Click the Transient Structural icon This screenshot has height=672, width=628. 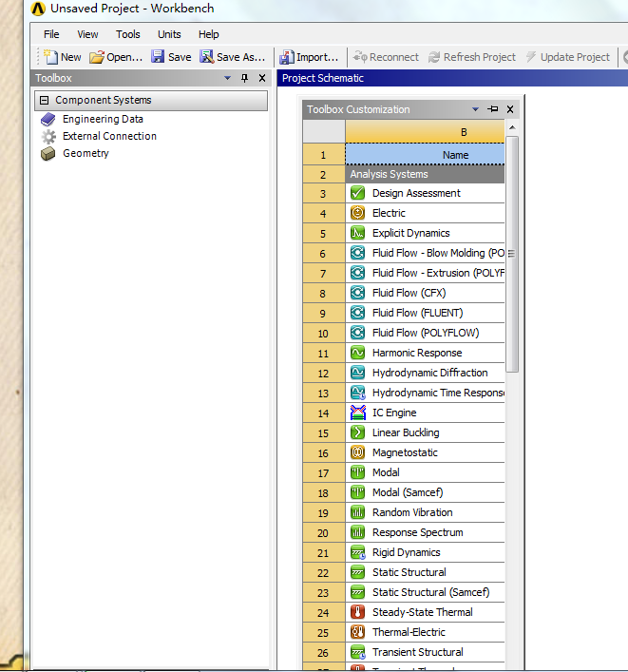[x=357, y=652]
